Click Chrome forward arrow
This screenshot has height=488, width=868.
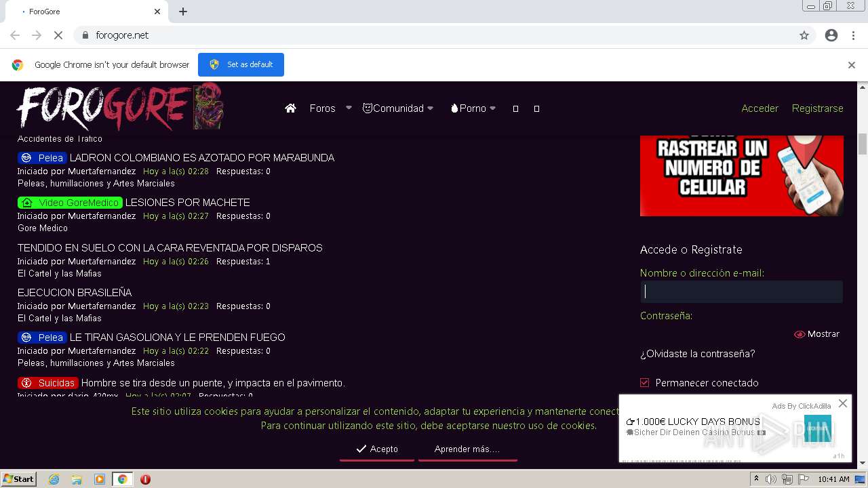coord(37,35)
